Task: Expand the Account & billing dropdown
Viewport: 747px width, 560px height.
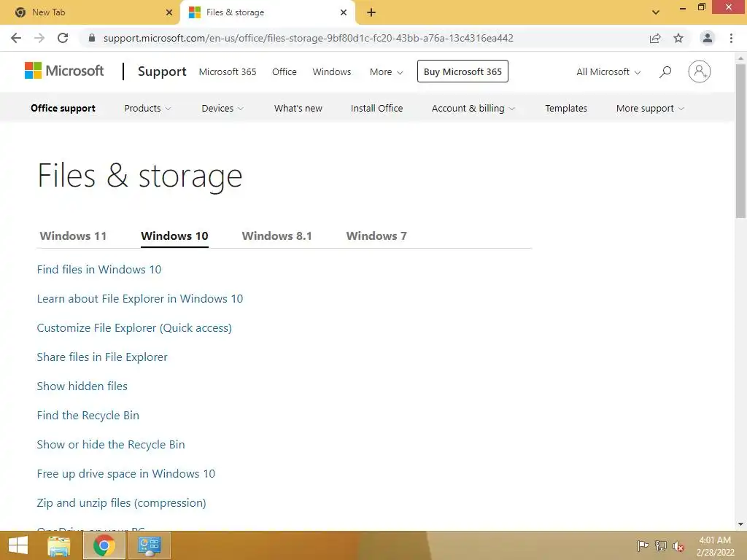Action: [473, 109]
